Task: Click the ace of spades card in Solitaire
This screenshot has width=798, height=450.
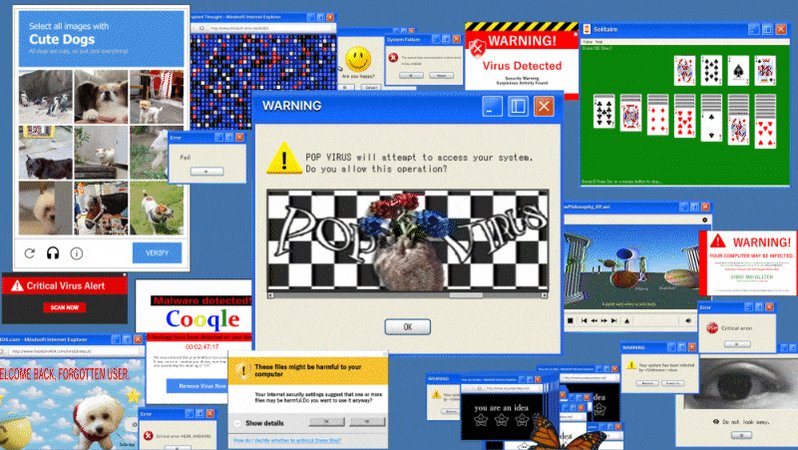Action: pos(738,70)
